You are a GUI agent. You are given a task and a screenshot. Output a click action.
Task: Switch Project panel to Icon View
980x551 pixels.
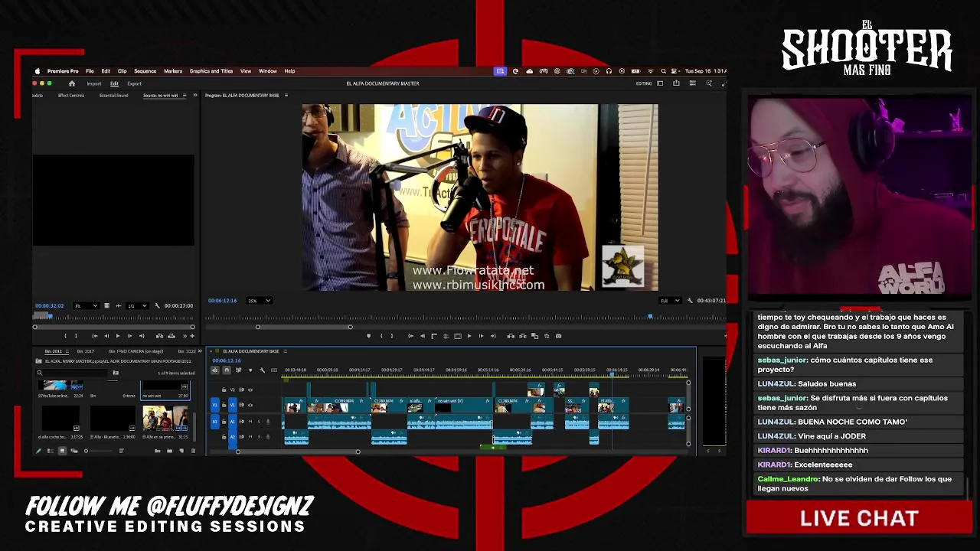coord(62,451)
